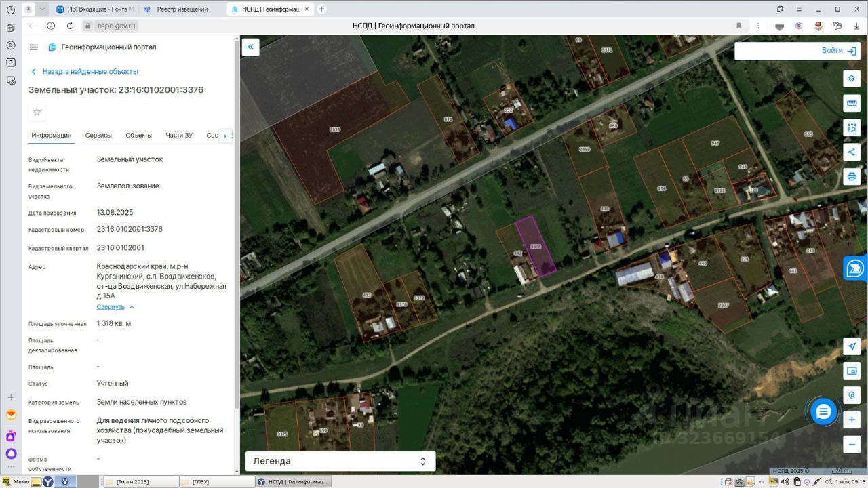Click the cadastral number 23:16:0102001:3376 value
This screenshot has width=868, height=488.
point(130,229)
